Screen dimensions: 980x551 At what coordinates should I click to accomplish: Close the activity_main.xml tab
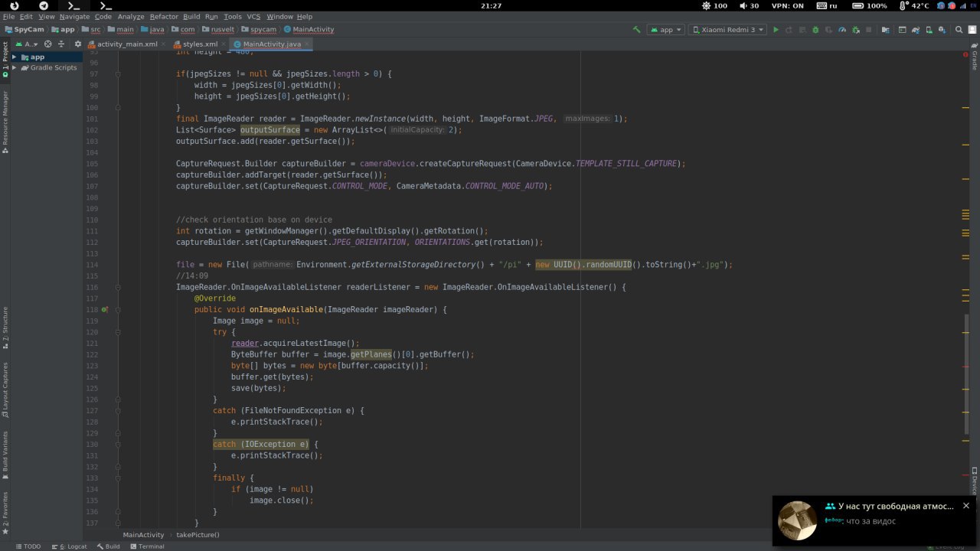[x=165, y=44]
